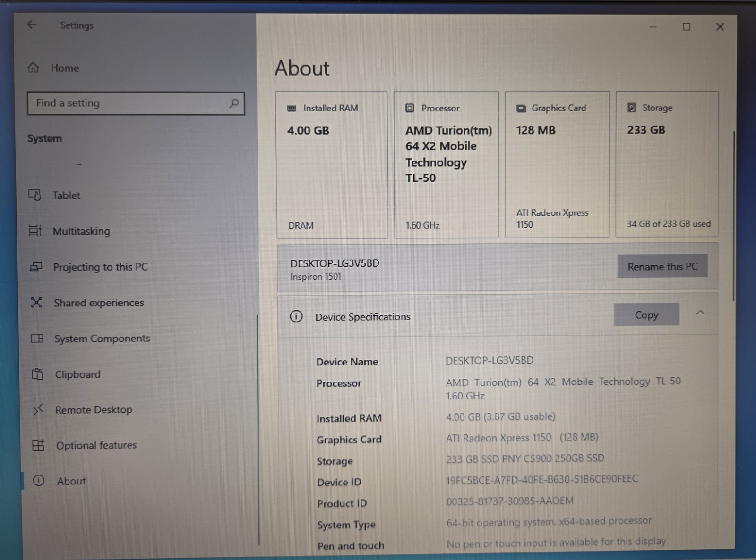Select the Multitasking icon
This screenshot has height=560, width=756.
pyautogui.click(x=35, y=230)
